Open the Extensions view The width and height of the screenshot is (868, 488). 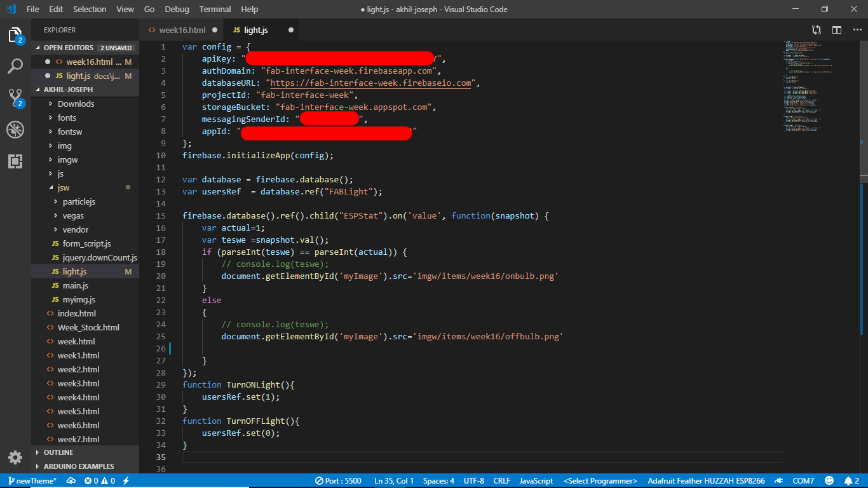click(x=15, y=161)
